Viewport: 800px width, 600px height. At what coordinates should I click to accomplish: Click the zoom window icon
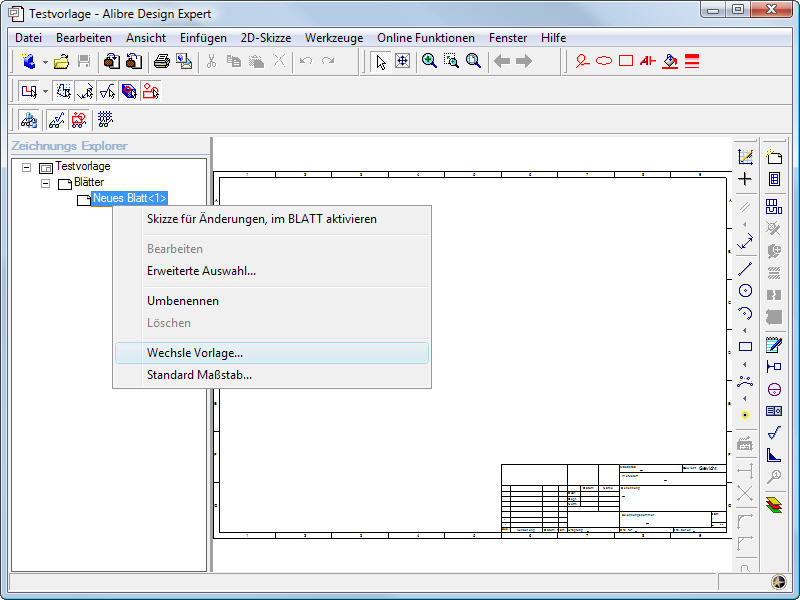point(451,61)
